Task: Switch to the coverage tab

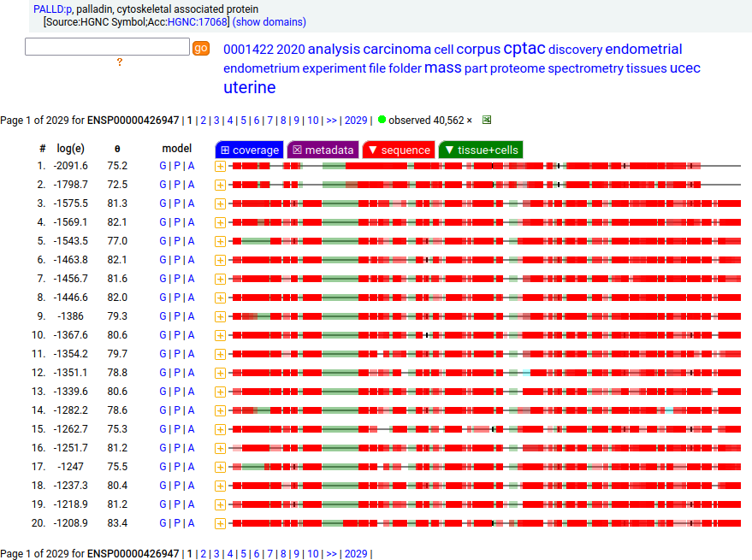Action: pos(250,150)
